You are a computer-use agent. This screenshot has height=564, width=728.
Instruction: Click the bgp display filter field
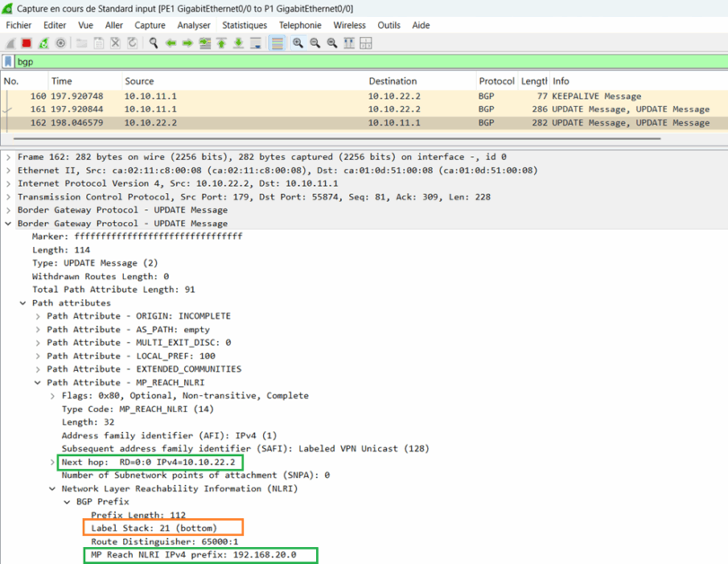pos(371,62)
